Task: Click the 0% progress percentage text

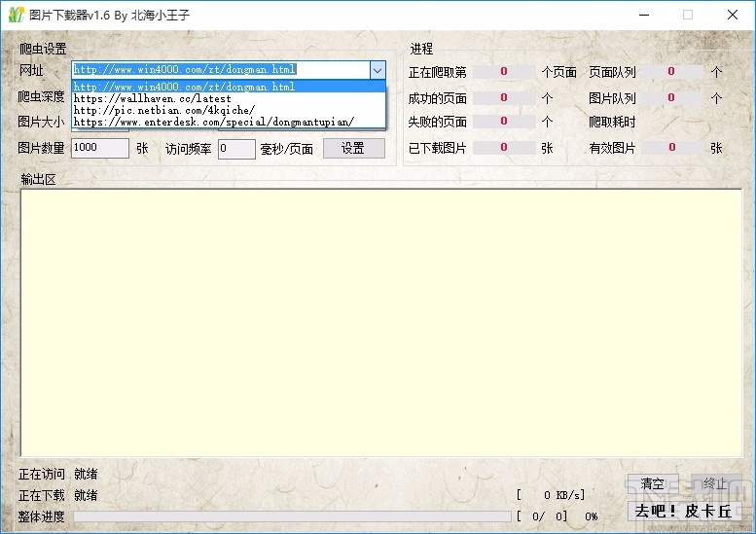Action: [592, 516]
